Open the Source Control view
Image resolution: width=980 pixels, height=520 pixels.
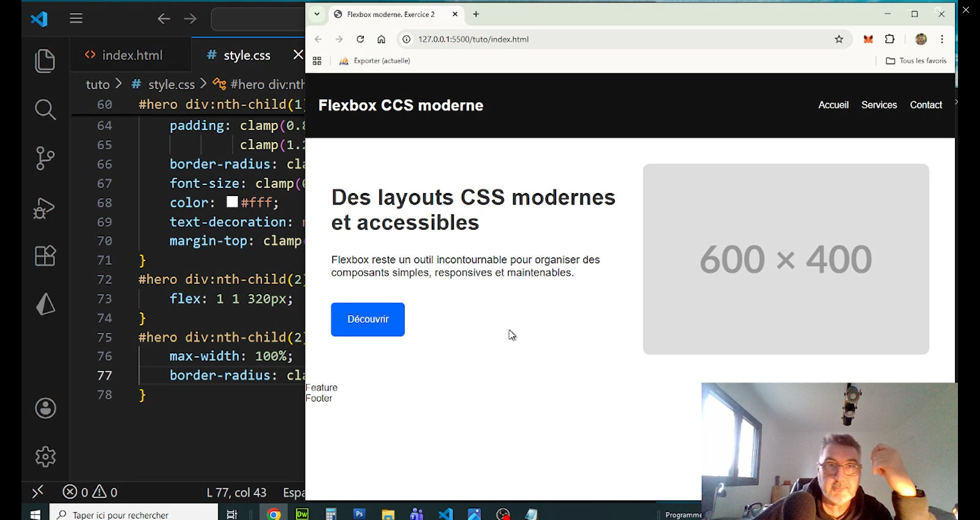click(x=45, y=158)
